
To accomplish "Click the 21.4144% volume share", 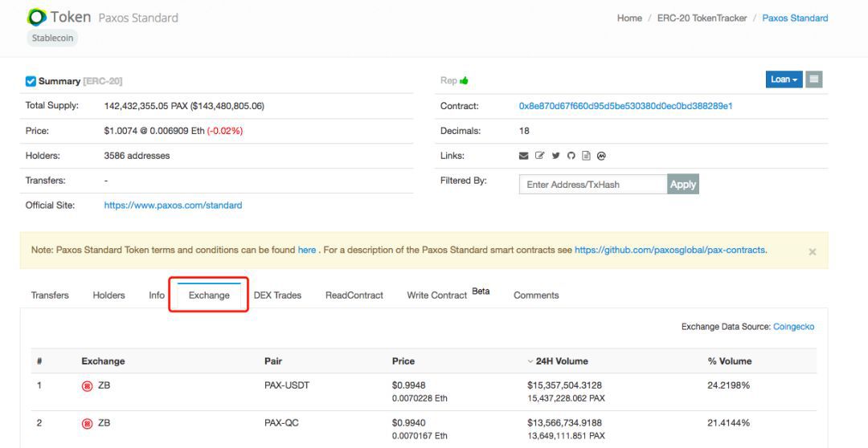I will point(728,423).
